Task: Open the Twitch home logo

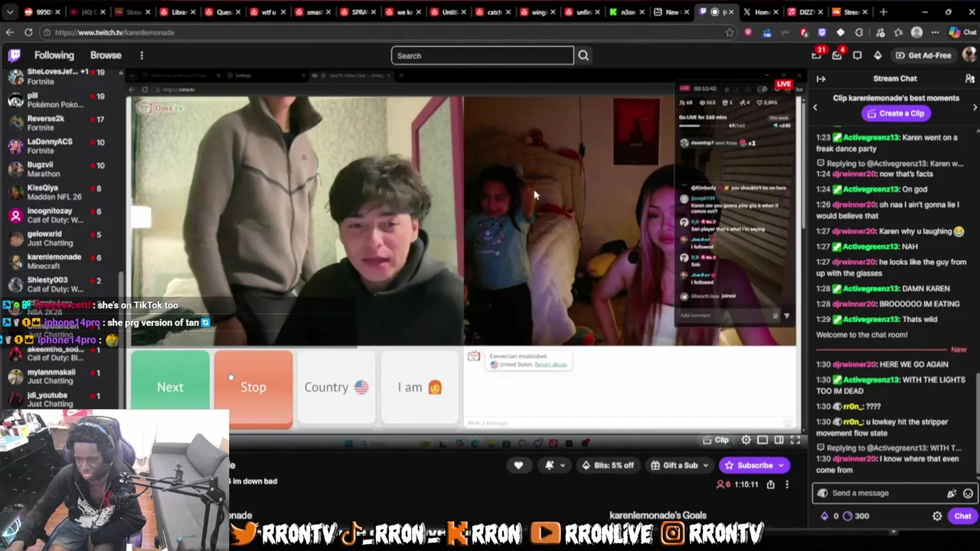Action: click(x=14, y=55)
